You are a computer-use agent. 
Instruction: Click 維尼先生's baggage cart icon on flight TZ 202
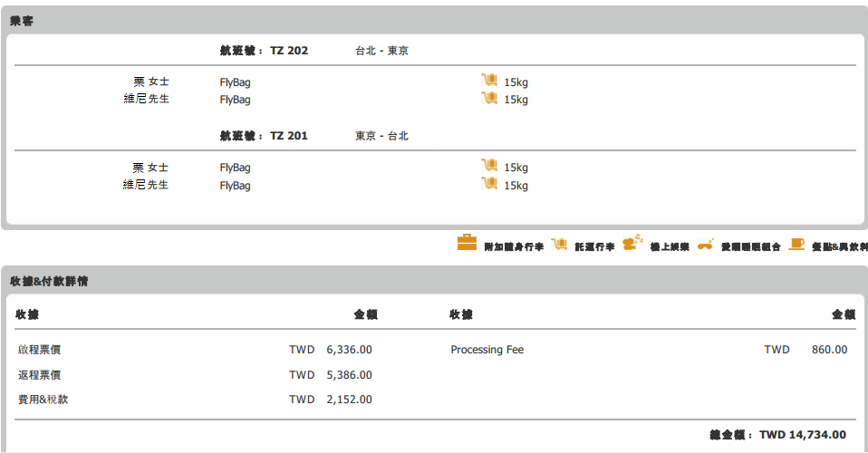(489, 98)
